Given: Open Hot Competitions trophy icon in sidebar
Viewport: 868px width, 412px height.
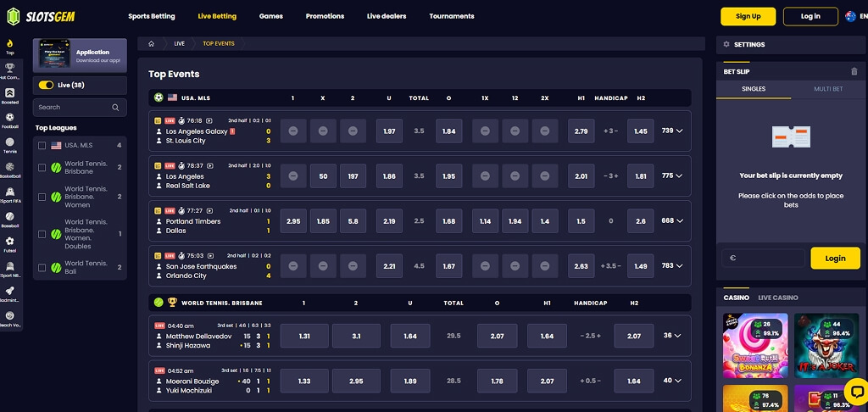Looking at the screenshot, I should (10, 68).
